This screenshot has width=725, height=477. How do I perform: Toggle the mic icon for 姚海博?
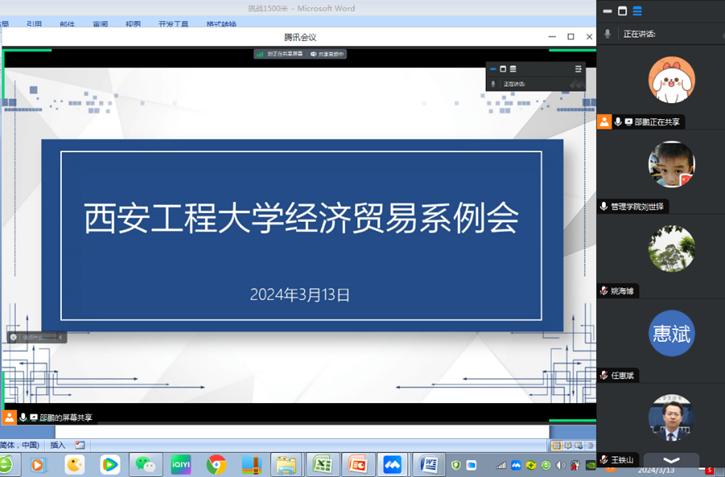[604, 291]
